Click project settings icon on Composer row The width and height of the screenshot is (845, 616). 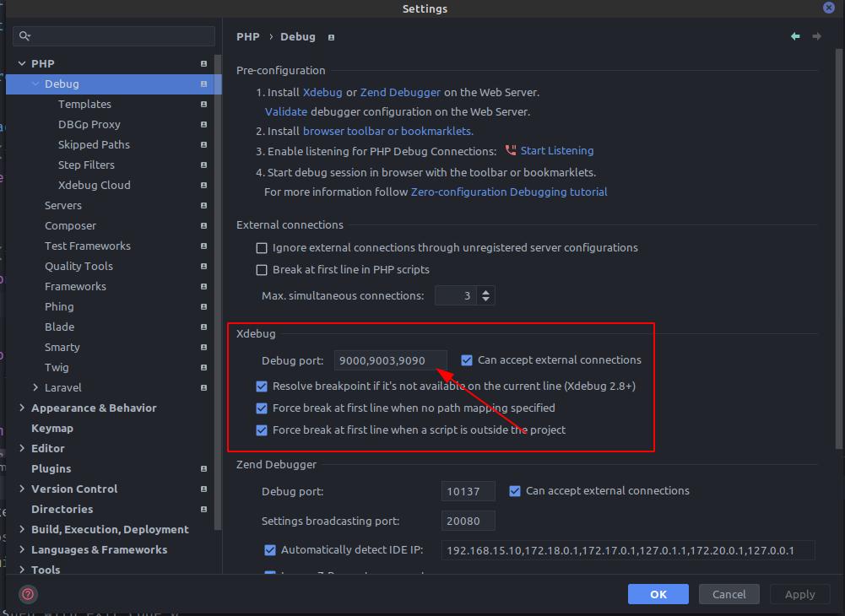[x=203, y=226]
